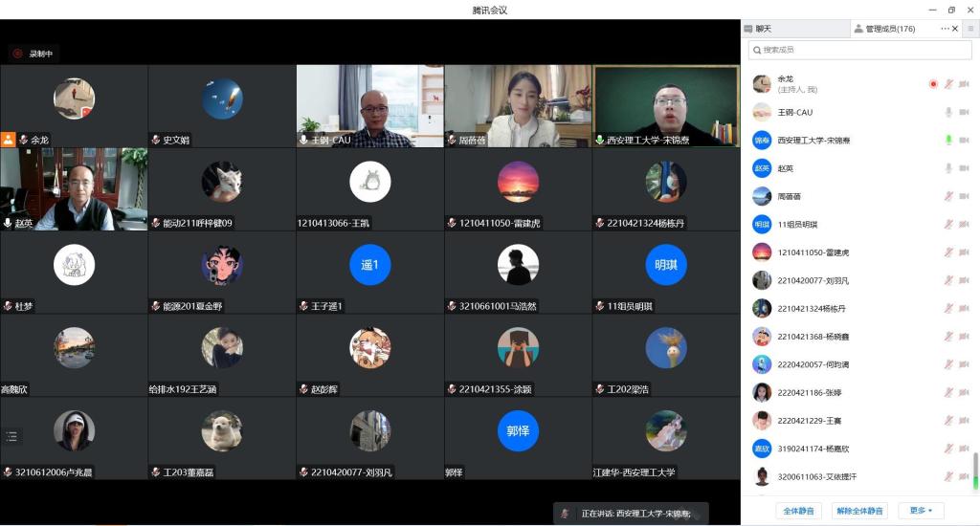This screenshot has width=980, height=526.
Task: Close the 管理成员 panel with X
Action: (955, 29)
